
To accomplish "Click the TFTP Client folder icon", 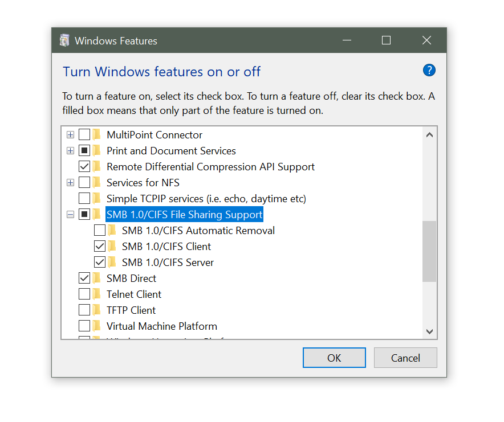I will [97, 310].
